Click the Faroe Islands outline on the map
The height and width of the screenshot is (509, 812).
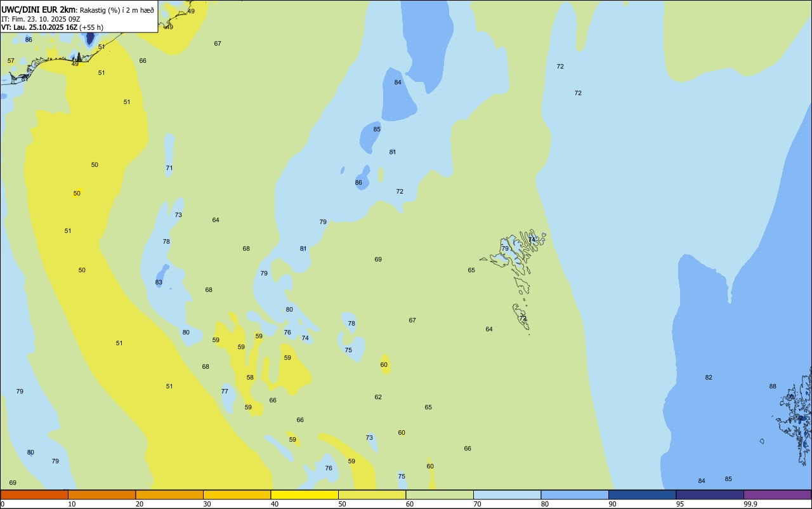point(514,281)
